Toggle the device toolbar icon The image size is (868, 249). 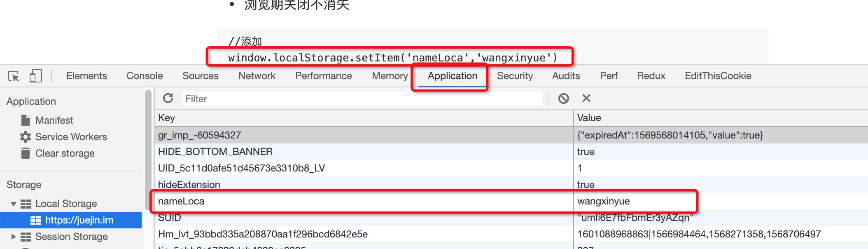(x=36, y=76)
